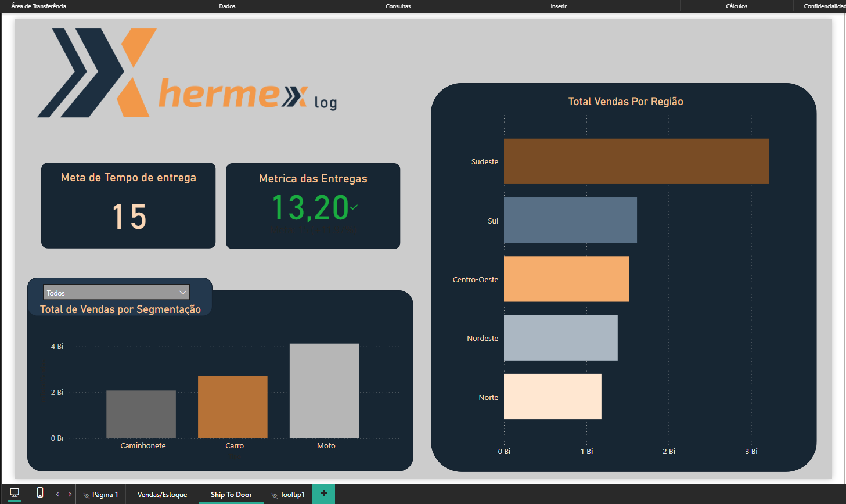This screenshot has height=504, width=846.
Task: Select the Norte bar
Action: tap(553, 397)
